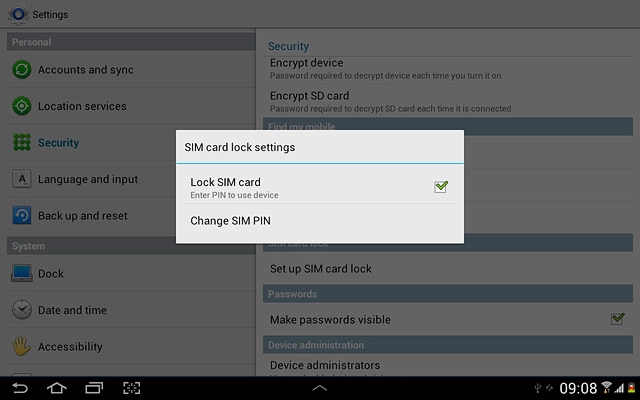This screenshot has width=640, height=400.
Task: Toggle the Make passwords visible checkbox
Action: click(618, 319)
